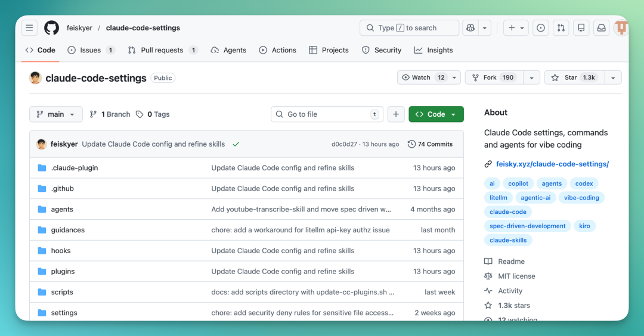Image resolution: width=644 pixels, height=336 pixels.
Task: Open the .github folder
Action: coord(63,188)
